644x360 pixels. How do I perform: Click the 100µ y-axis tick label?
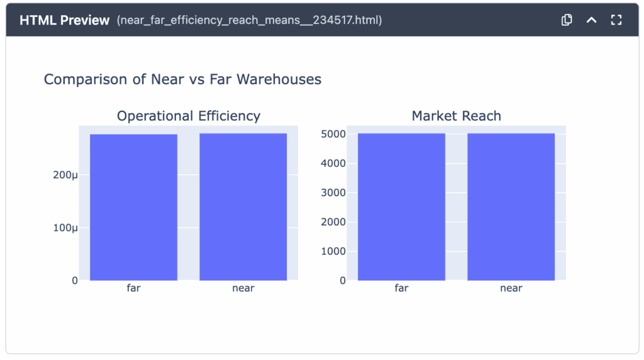point(65,228)
